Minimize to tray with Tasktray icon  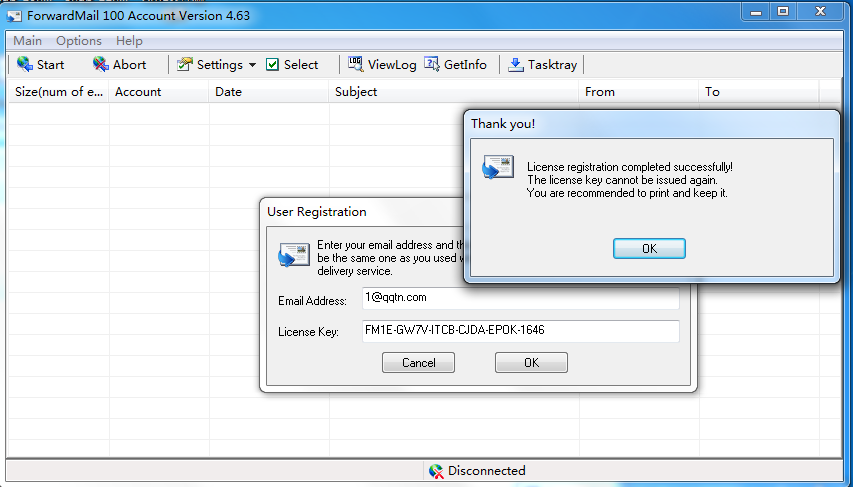[x=516, y=65]
